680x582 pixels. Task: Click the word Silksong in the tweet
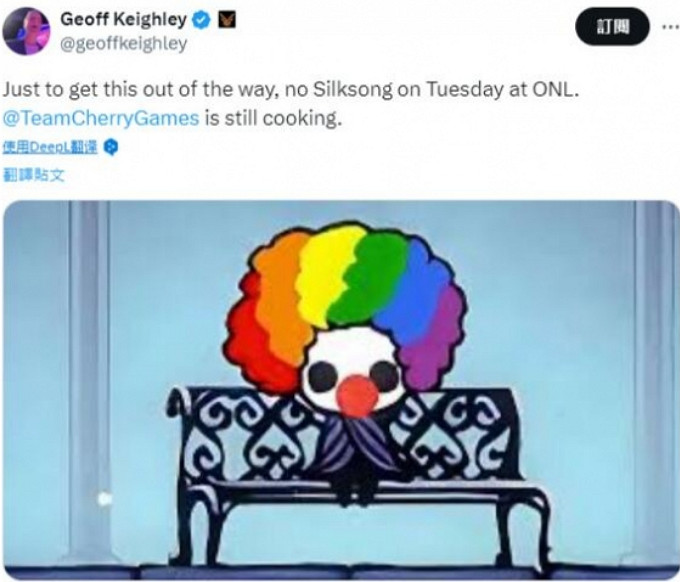tap(352, 90)
